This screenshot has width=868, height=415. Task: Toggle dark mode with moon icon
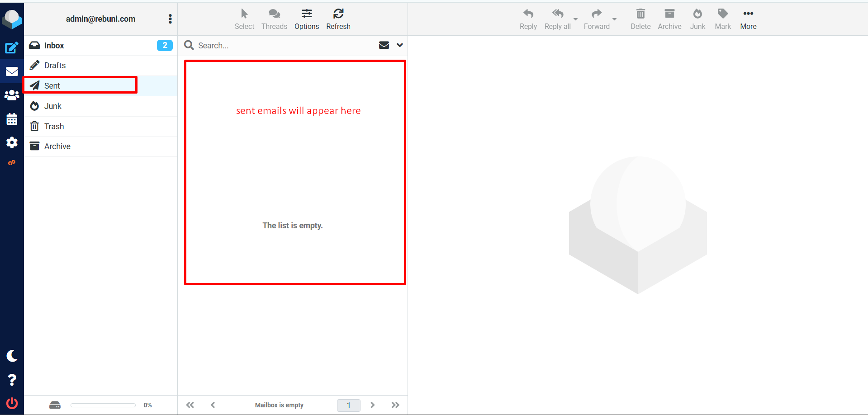click(x=12, y=356)
